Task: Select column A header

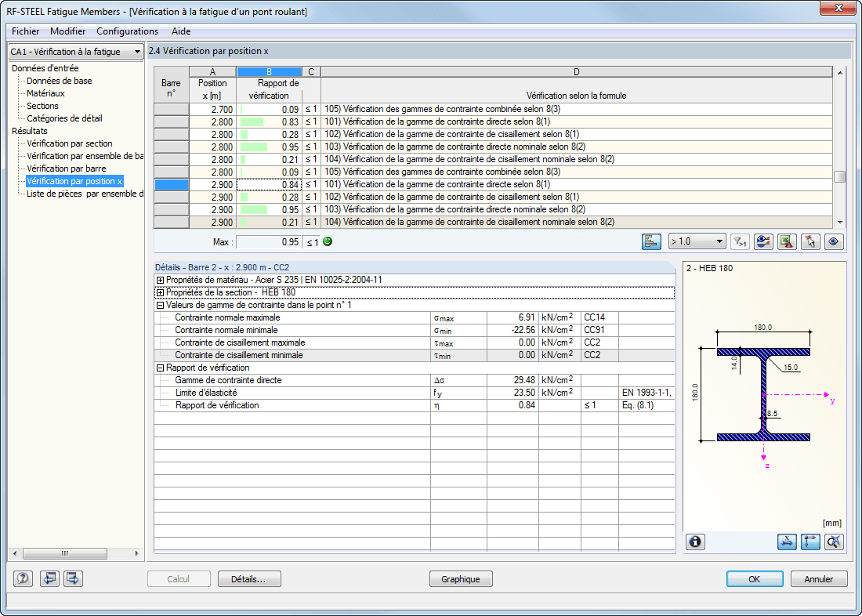Action: 212,72
